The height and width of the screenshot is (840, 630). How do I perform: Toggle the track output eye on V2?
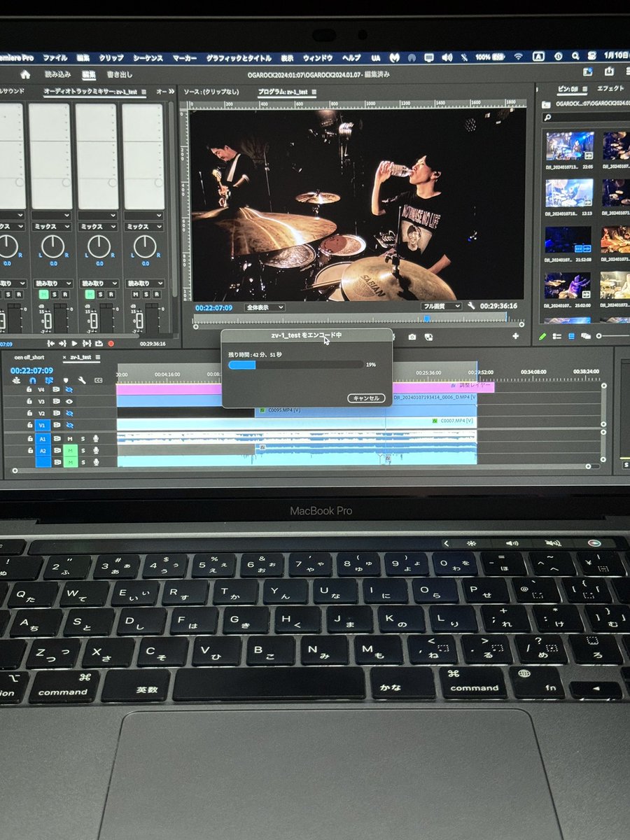69,413
